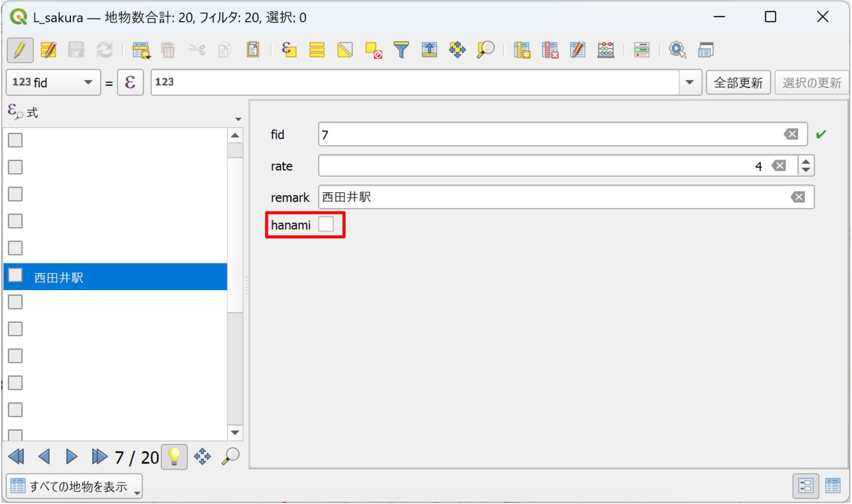852x504 pixels.
Task: Delete field icon in toolbar
Action: 550,51
